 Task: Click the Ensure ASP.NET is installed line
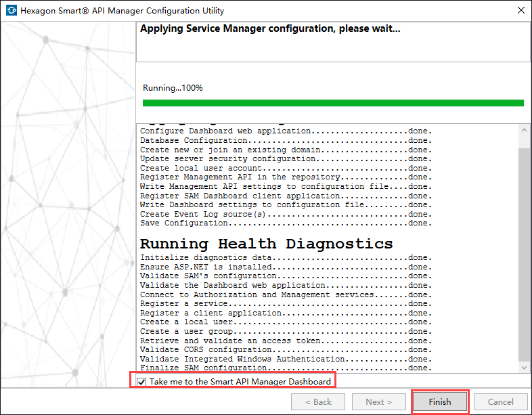click(x=285, y=267)
